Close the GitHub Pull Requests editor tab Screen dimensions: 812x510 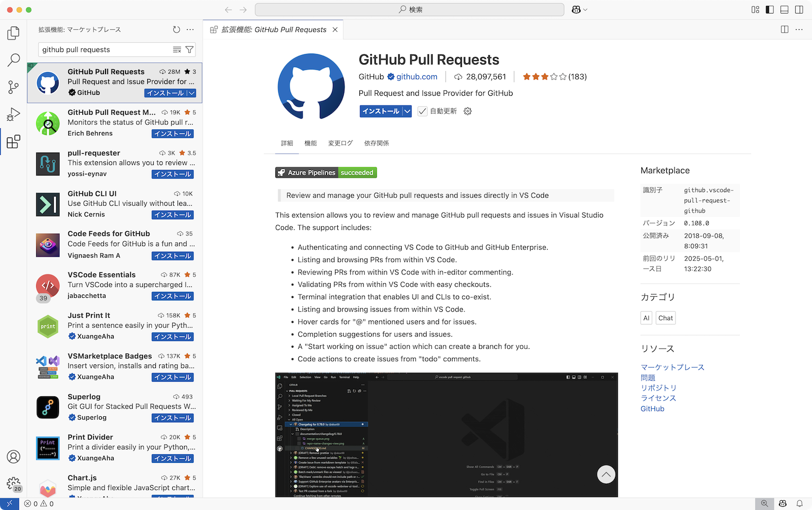click(x=335, y=30)
